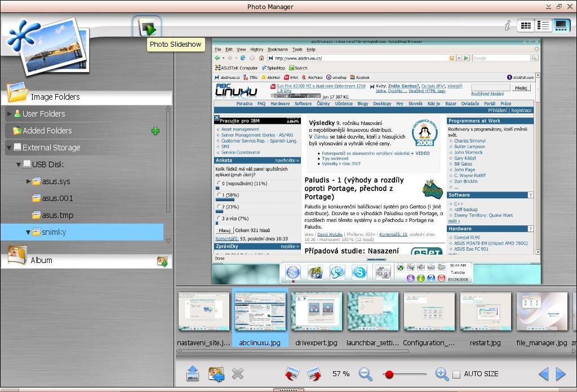
Task: Click the zoom slider red handle
Action: click(x=389, y=375)
